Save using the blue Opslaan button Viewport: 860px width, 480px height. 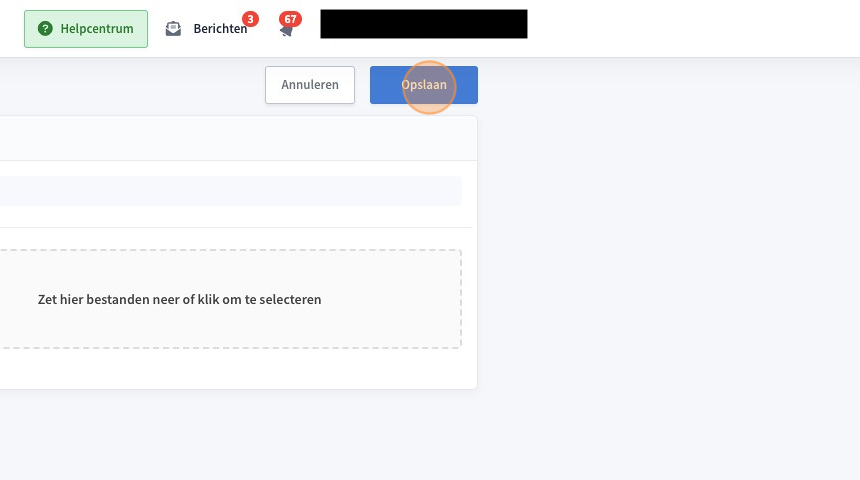424,85
